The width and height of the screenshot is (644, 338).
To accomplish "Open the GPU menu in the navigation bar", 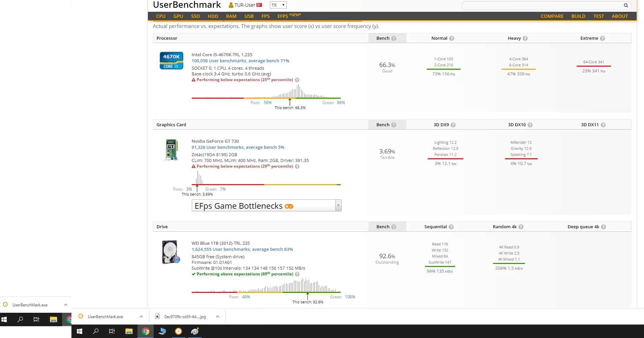I will coord(178,16).
